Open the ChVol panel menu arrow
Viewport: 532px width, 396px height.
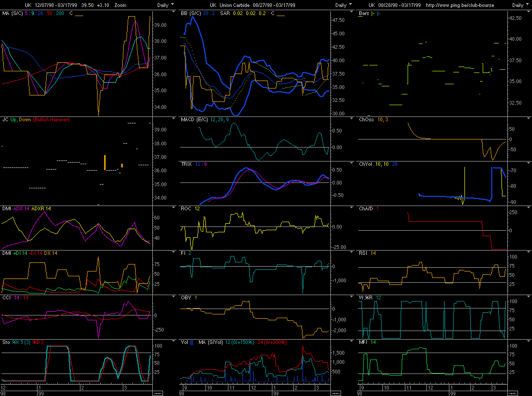(x=529, y=163)
